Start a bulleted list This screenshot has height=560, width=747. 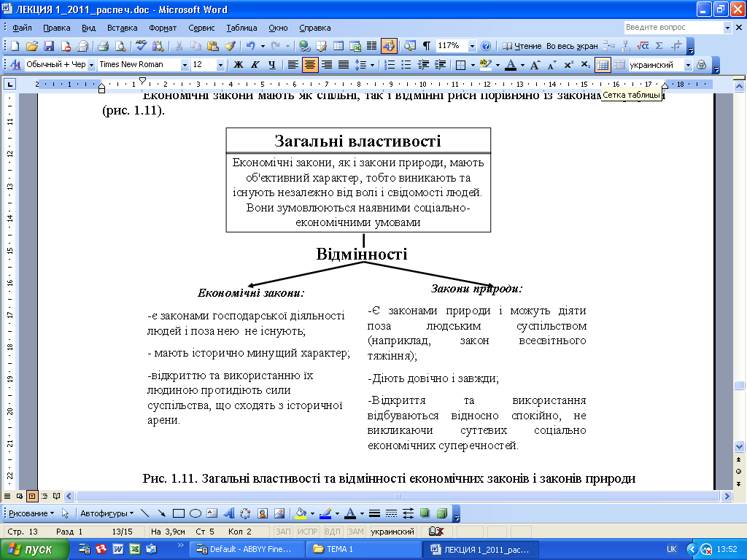click(406, 65)
